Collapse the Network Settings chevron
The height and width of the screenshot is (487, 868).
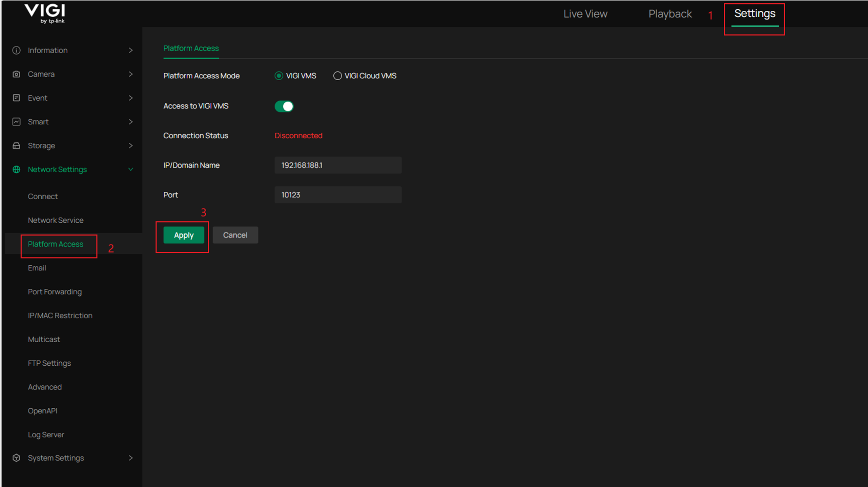[x=131, y=169]
